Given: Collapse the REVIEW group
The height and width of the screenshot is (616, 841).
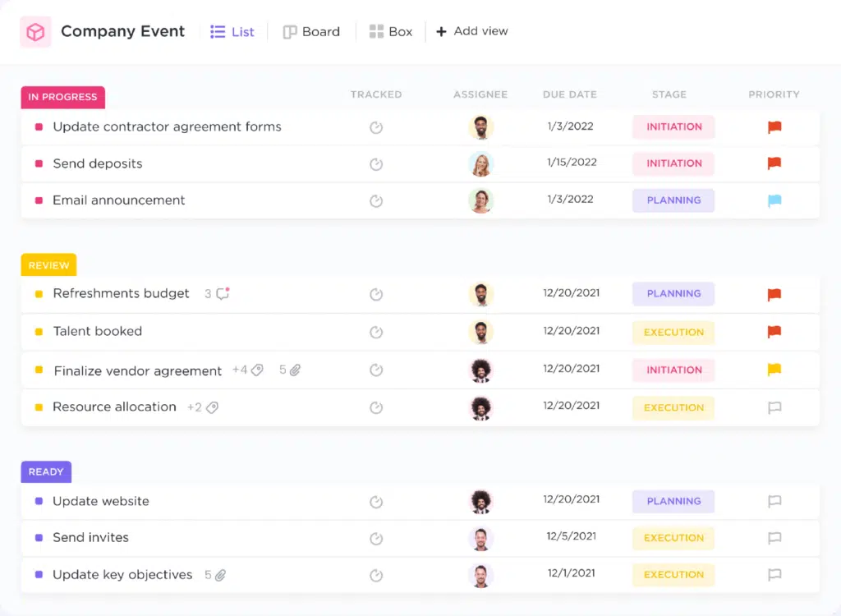Looking at the screenshot, I should pyautogui.click(x=48, y=265).
